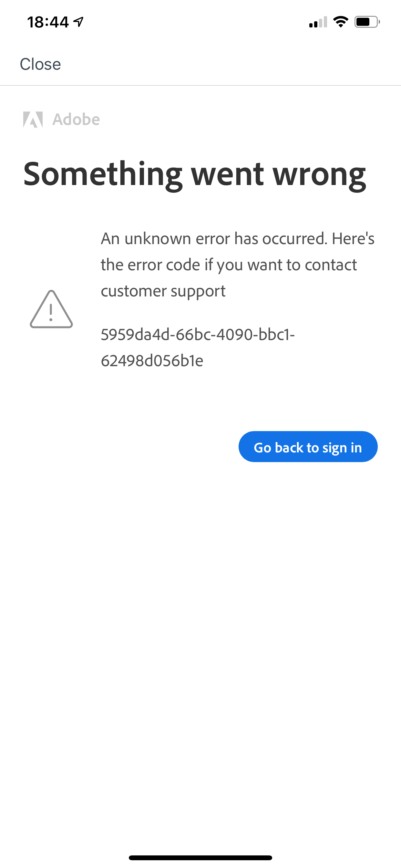
Task: Click error code line starting 5959da4d
Action: click(198, 335)
